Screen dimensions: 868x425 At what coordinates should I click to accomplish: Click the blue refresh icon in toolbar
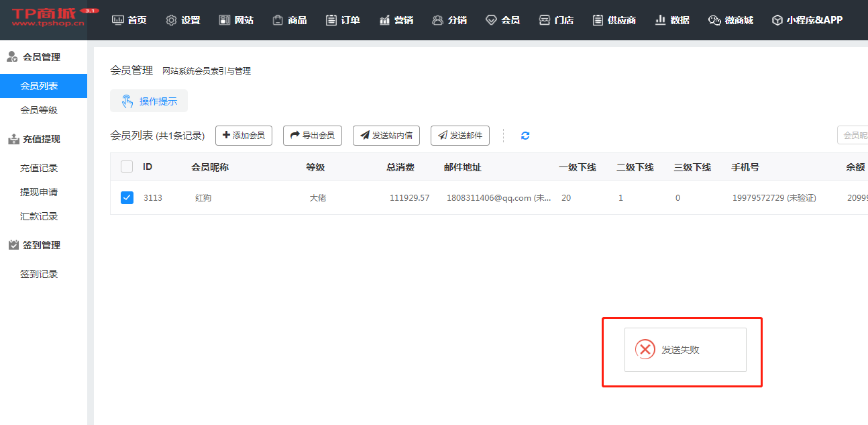tap(525, 136)
